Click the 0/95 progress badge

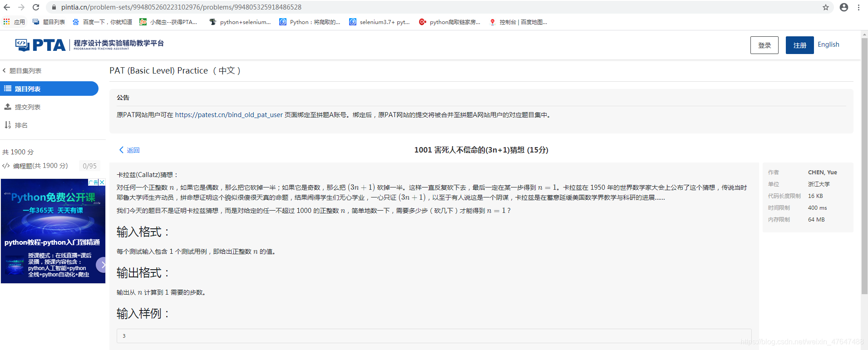click(x=89, y=166)
